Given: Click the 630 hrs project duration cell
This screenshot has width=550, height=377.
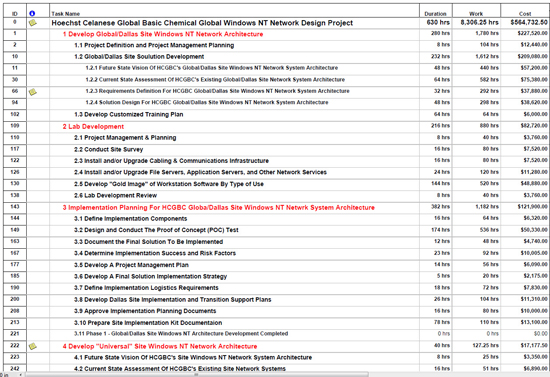Looking at the screenshot, I should tap(438, 22).
